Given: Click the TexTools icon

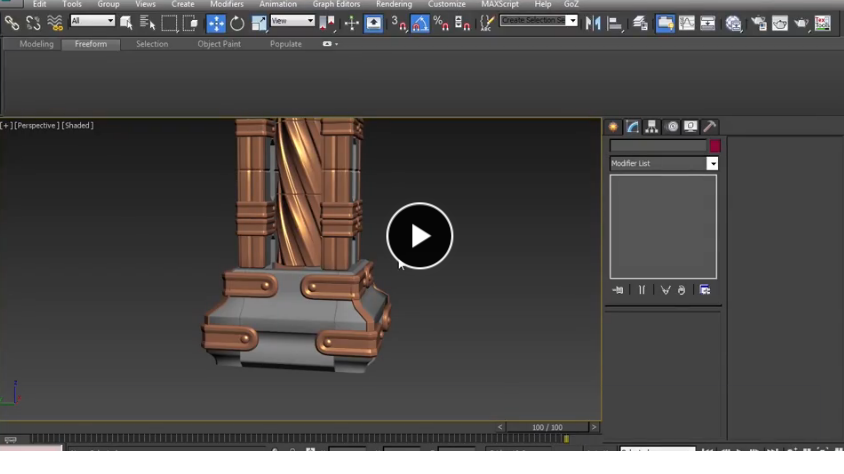Looking at the screenshot, I should pos(823,23).
